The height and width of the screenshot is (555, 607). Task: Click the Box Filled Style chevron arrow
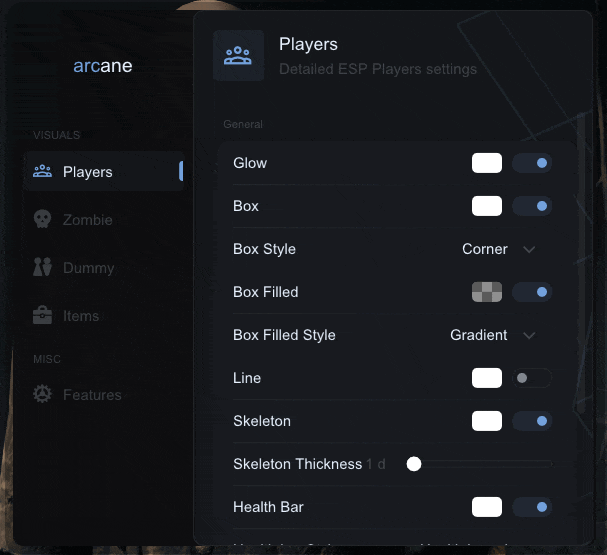pos(529,335)
